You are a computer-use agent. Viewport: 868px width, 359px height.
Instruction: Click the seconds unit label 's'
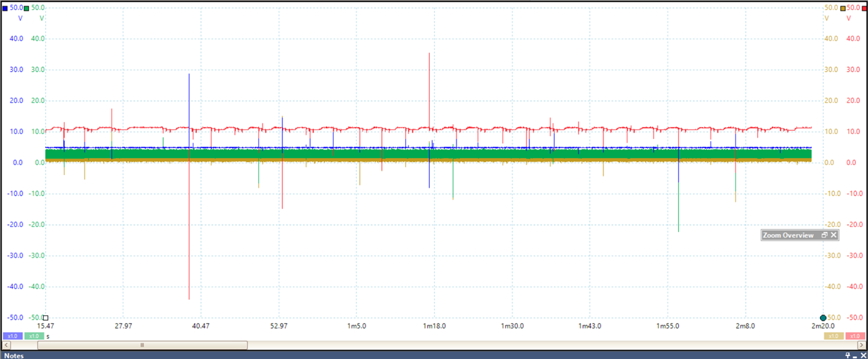(x=48, y=336)
